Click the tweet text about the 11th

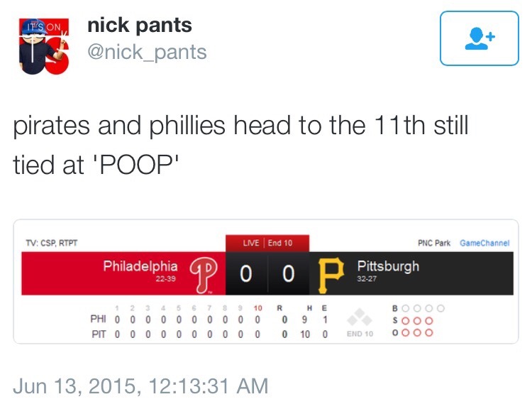click(241, 145)
